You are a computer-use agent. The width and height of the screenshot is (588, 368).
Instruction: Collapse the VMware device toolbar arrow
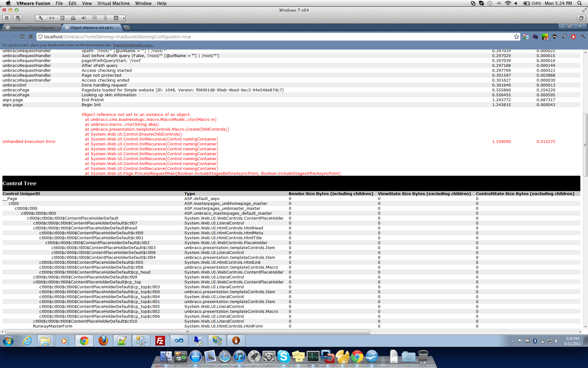pyautogui.click(x=123, y=18)
